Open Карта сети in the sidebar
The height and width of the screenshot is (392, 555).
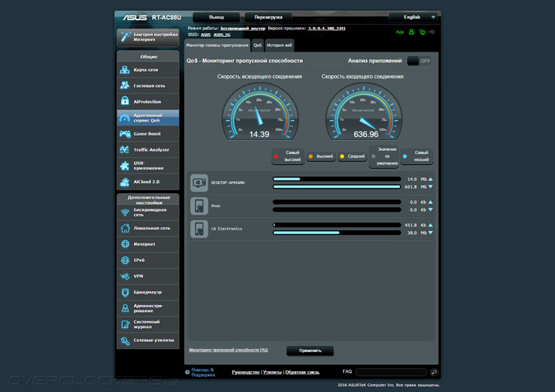(146, 69)
